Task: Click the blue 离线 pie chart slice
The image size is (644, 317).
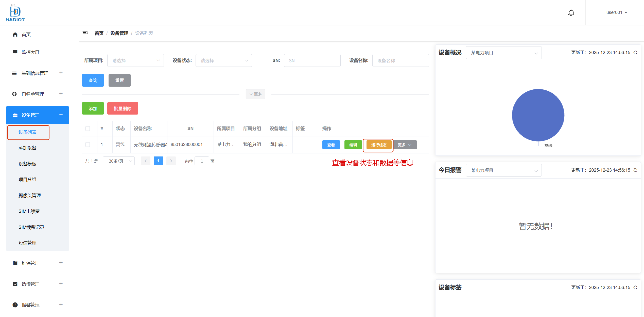Action: pos(538,115)
